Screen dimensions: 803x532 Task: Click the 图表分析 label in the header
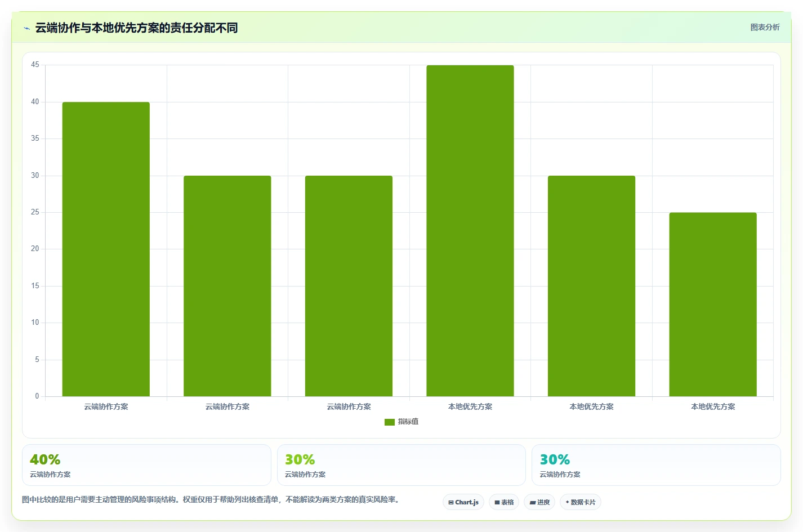(765, 27)
